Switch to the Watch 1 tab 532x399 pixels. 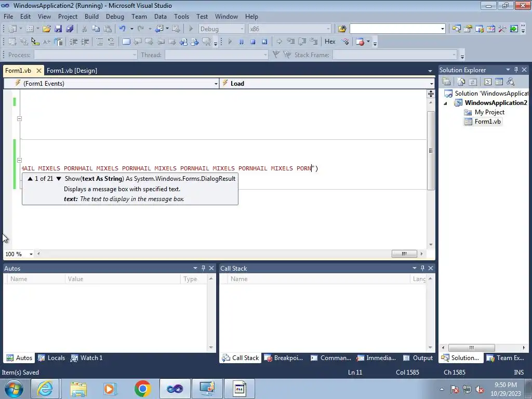tap(86, 358)
